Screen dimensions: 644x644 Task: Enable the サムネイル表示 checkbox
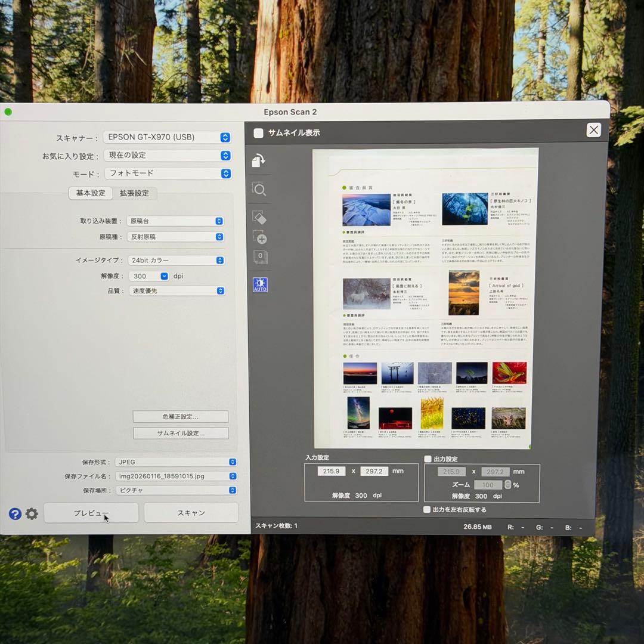pyautogui.click(x=258, y=133)
